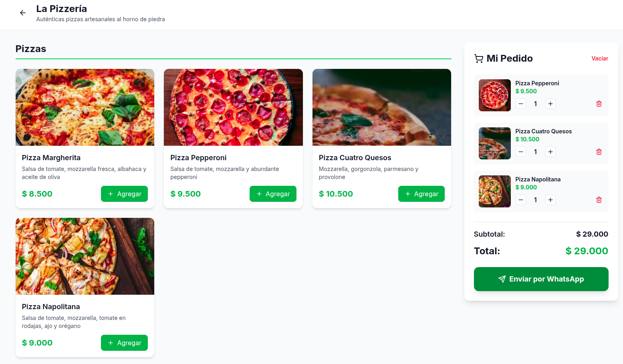Decrease Pizza Napolitana quantity in cart
The image size is (623, 364).
click(520, 200)
